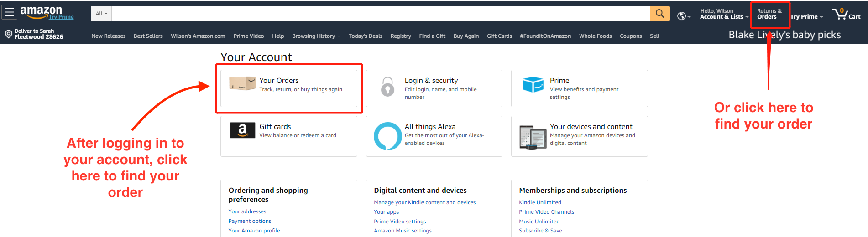
Task: Open Payment options link
Action: (250, 221)
